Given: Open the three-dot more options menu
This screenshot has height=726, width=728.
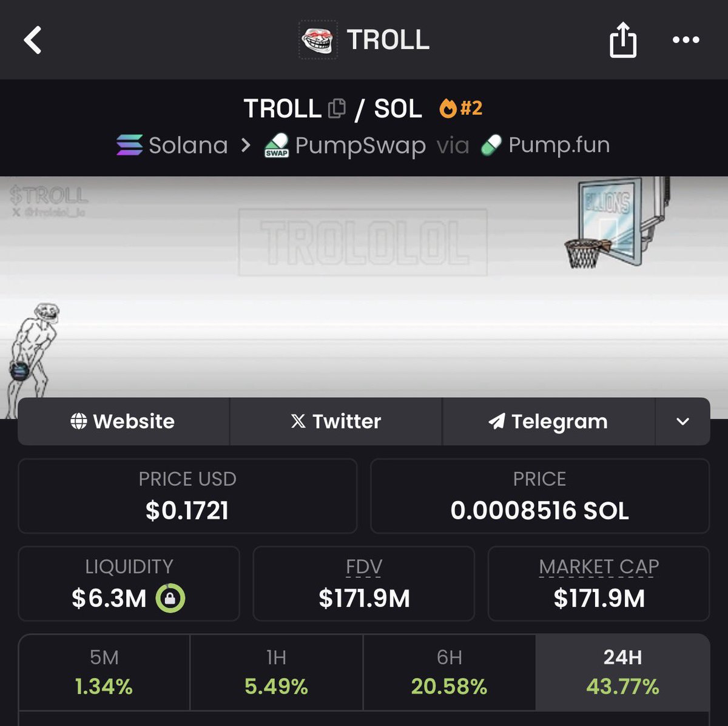Looking at the screenshot, I should (x=686, y=40).
